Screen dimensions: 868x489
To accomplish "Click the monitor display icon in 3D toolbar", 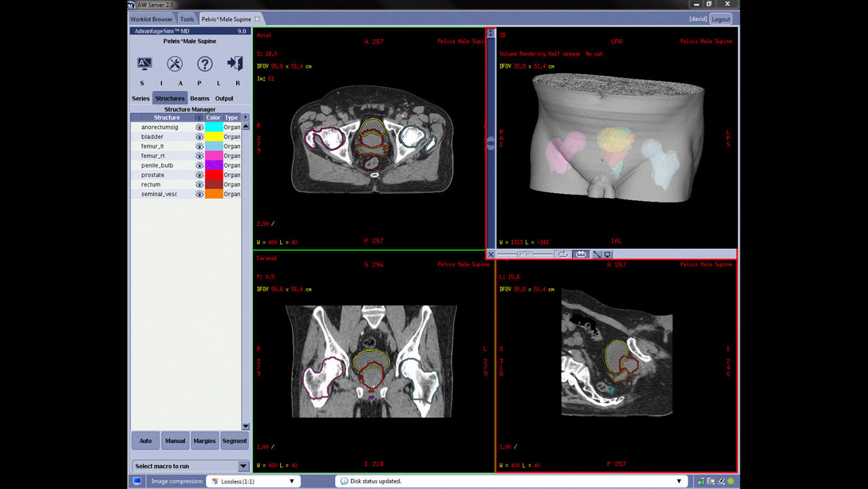I will (x=608, y=254).
